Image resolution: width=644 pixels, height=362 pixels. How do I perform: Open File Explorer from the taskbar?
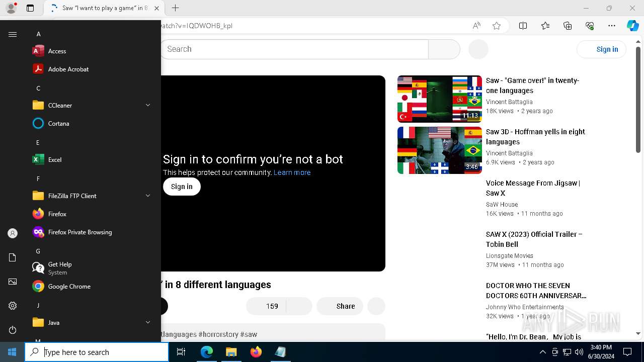click(231, 352)
